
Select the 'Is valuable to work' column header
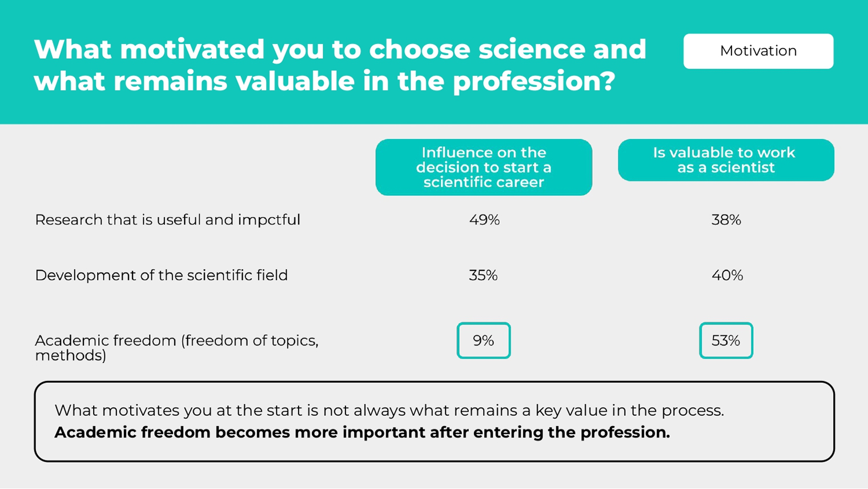click(725, 160)
